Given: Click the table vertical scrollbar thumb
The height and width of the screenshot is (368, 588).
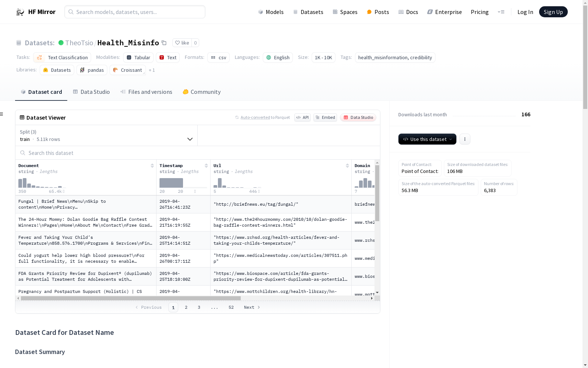Looking at the screenshot, I should pyautogui.click(x=377, y=193).
